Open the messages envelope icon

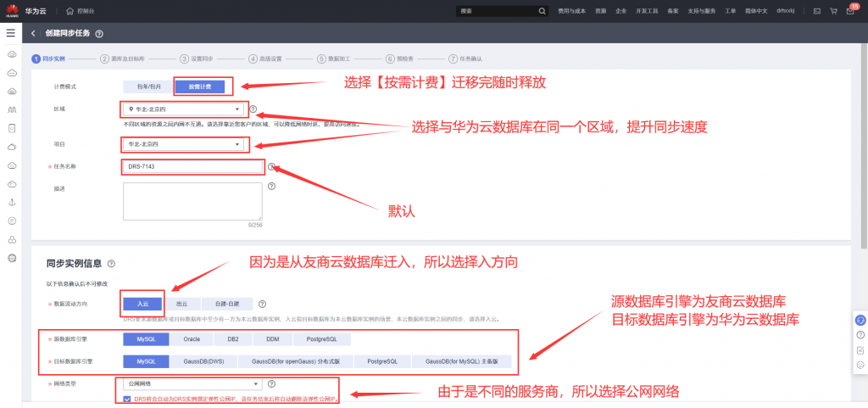pos(850,11)
